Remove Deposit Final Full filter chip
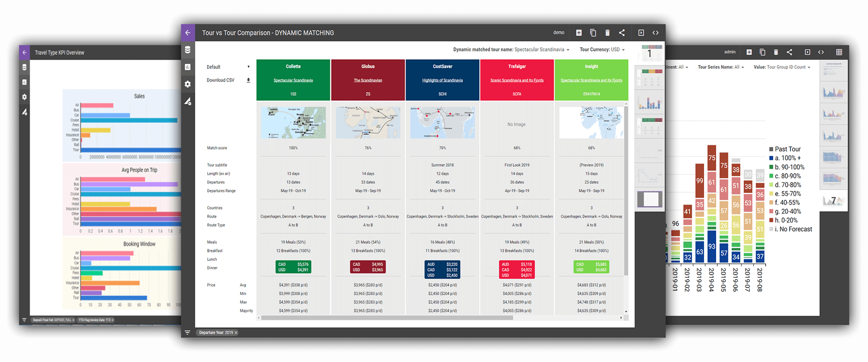The width and height of the screenshot is (868, 362). tap(73, 320)
